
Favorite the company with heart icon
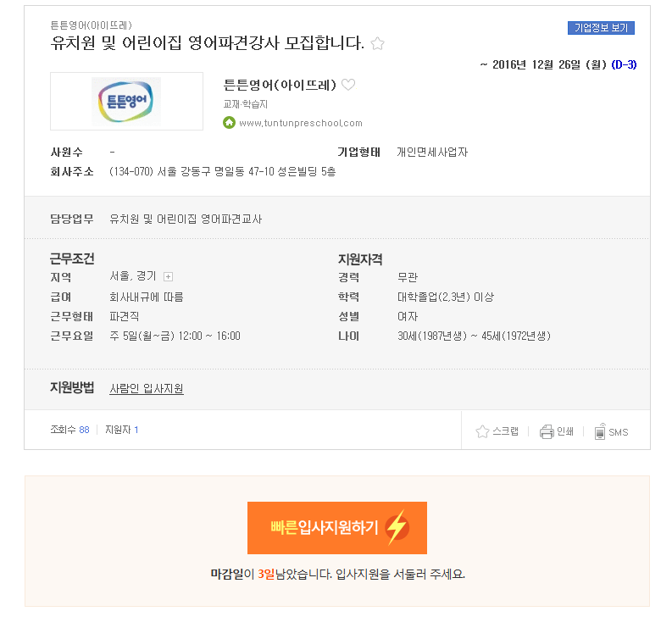click(348, 85)
